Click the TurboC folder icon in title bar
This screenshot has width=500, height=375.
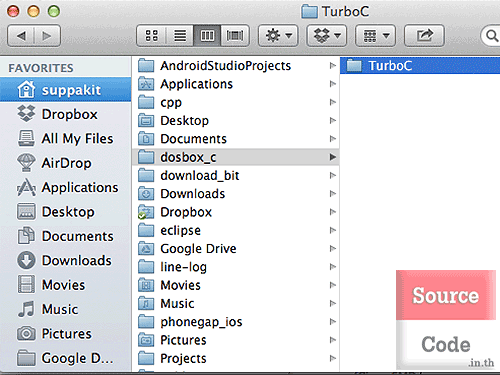point(310,12)
